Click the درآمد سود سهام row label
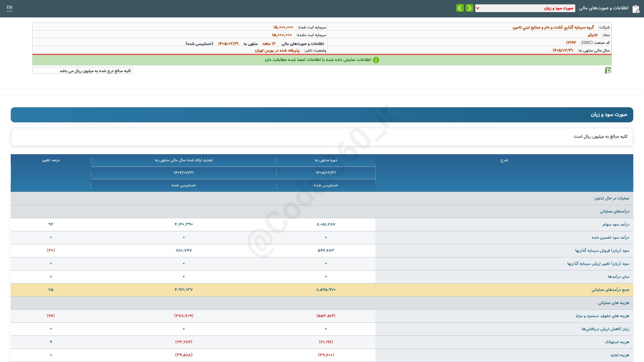This screenshot has height=362, width=644. (x=615, y=224)
